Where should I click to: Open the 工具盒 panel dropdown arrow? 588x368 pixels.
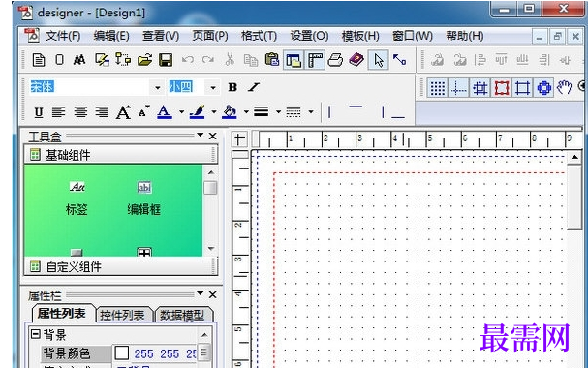coord(201,135)
